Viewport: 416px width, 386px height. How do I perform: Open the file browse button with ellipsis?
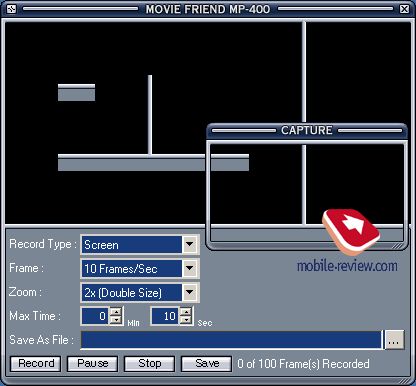coord(394,340)
